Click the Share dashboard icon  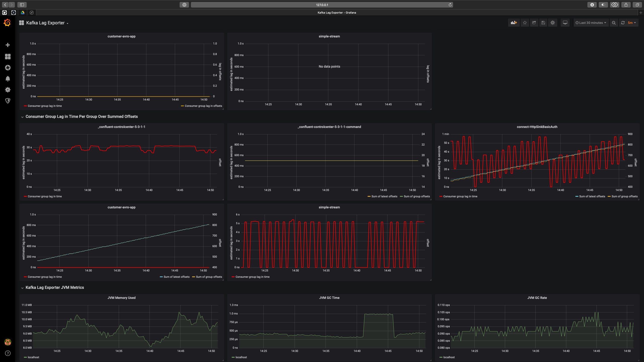coord(534,23)
